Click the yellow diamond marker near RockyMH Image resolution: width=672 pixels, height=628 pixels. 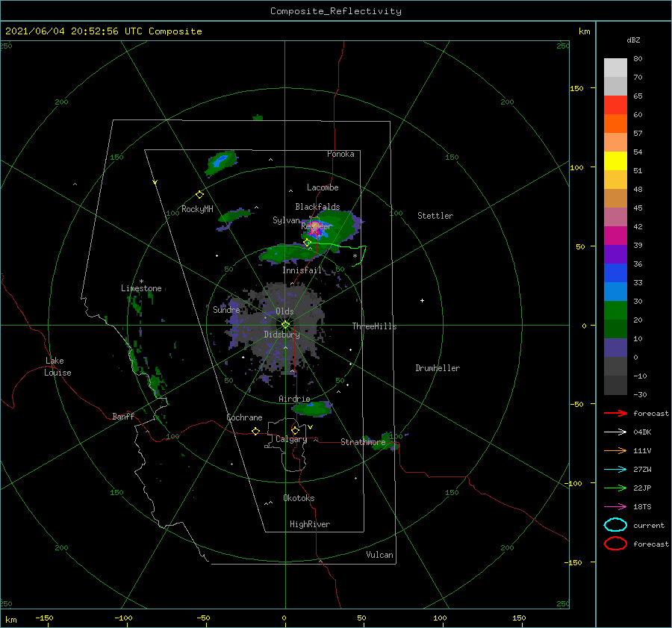199,195
